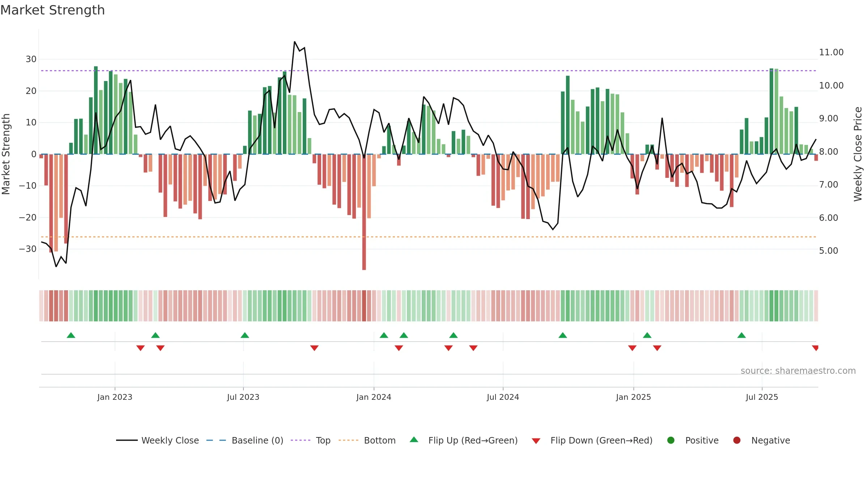Toggle the Bottom legend entry

pyautogui.click(x=367, y=440)
